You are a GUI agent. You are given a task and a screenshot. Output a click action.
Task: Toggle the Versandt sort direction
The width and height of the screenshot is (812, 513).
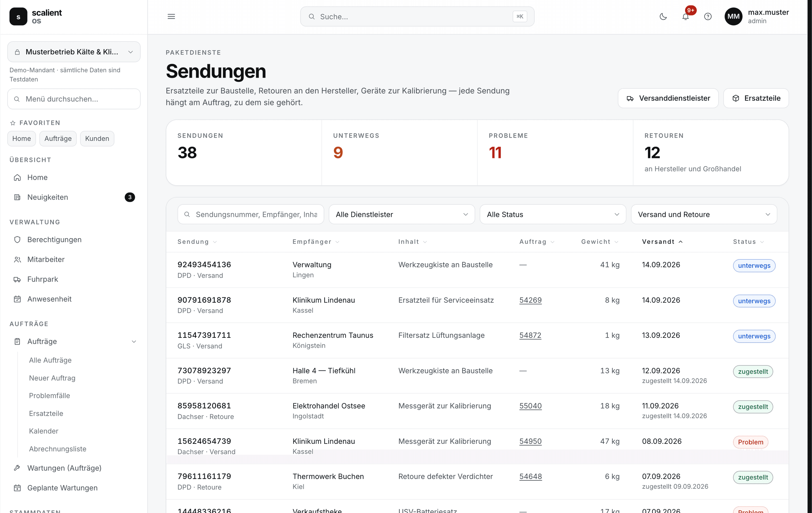coord(662,242)
